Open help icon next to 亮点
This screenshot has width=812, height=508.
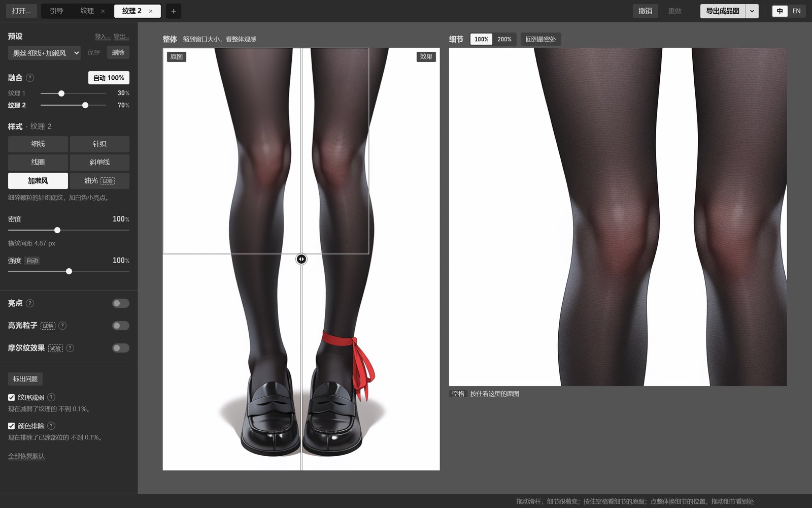point(30,303)
